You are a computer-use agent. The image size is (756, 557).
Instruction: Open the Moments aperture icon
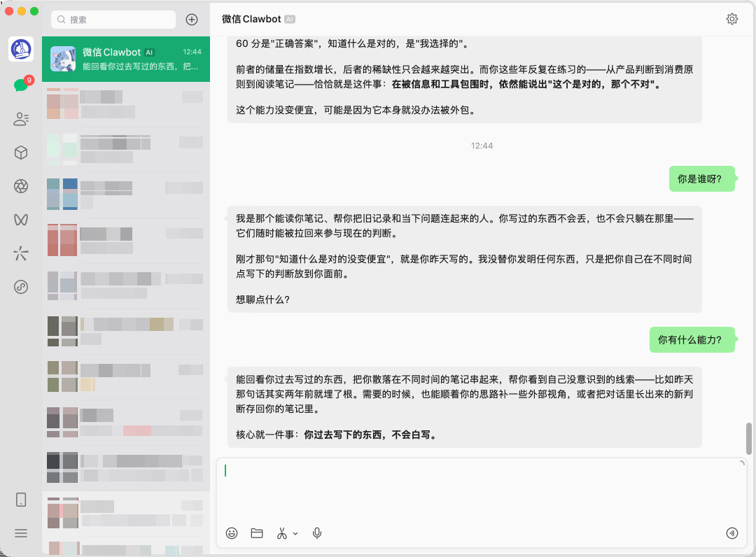(x=21, y=186)
